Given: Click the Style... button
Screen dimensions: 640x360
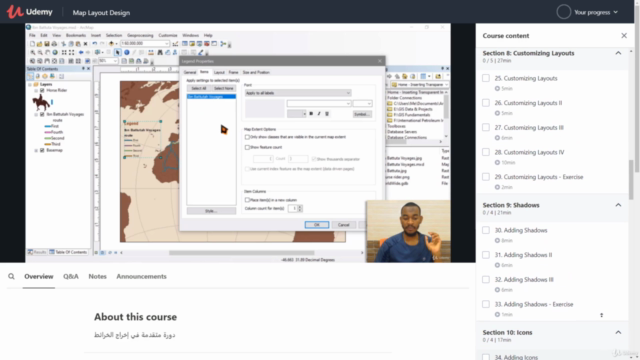Looking at the screenshot, I should pos(211,211).
